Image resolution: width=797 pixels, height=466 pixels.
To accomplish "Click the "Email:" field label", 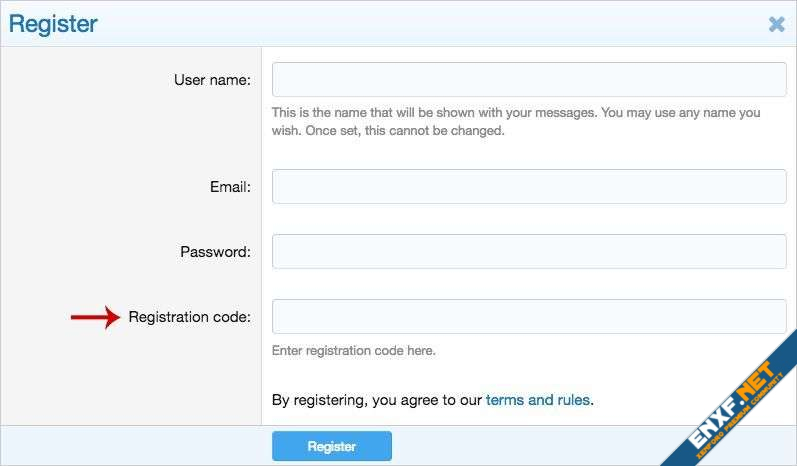I will click(x=230, y=186).
